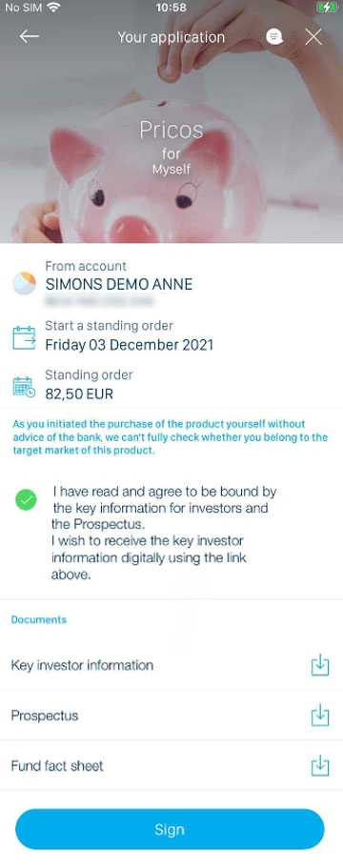Open the Fund fact sheet row

(171, 766)
